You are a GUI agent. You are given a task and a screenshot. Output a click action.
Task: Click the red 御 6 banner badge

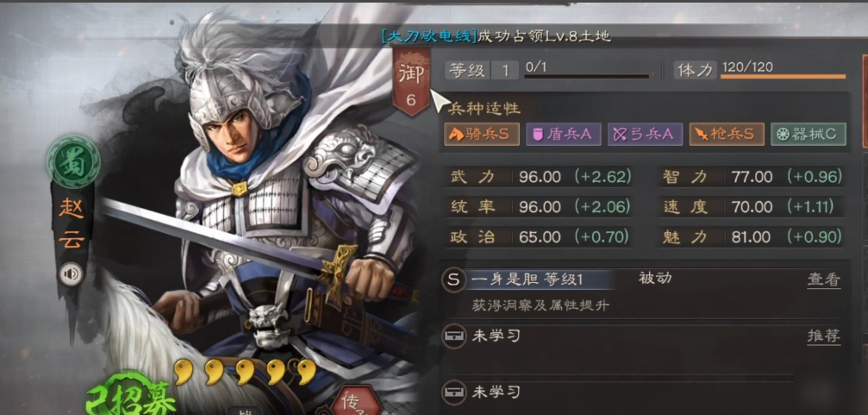click(411, 81)
